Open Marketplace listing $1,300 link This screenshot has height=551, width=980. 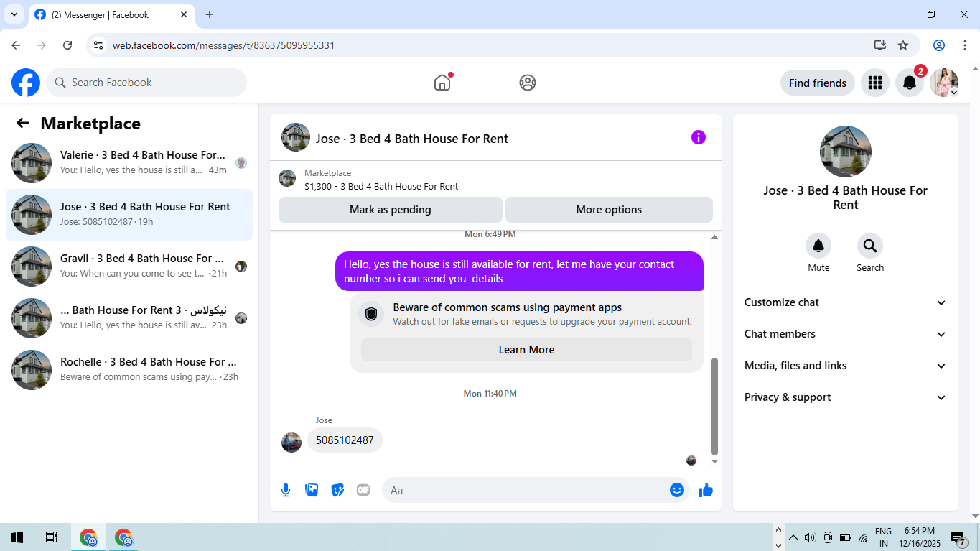tap(381, 186)
